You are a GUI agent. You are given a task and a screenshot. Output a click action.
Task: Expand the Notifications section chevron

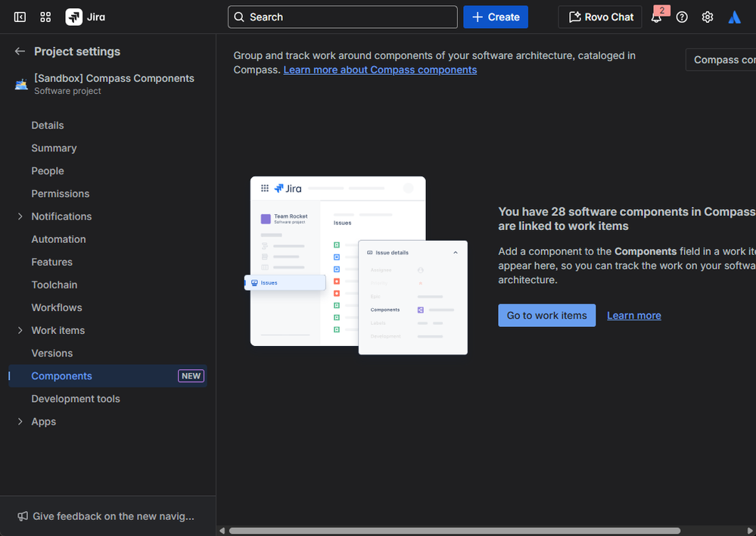(20, 217)
